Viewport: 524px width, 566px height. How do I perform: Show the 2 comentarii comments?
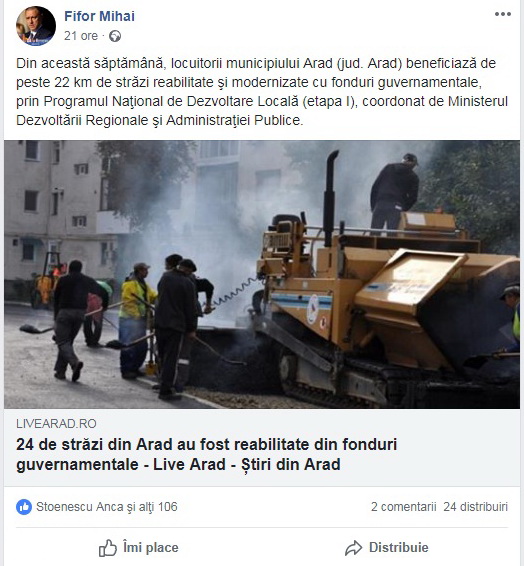(403, 507)
